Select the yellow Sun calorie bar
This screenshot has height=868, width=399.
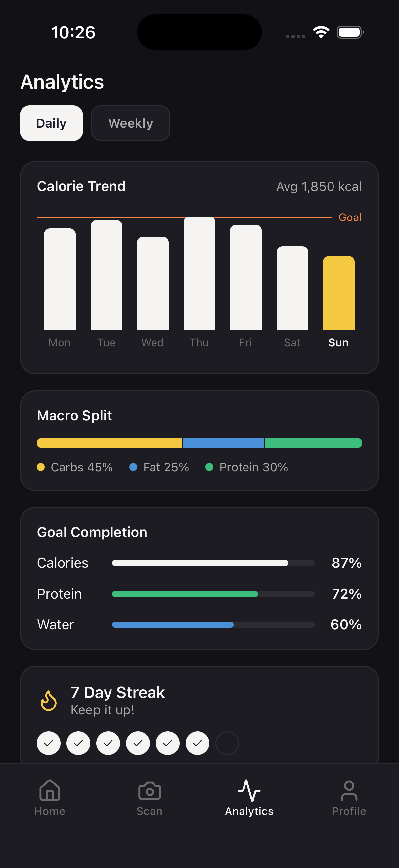point(338,293)
